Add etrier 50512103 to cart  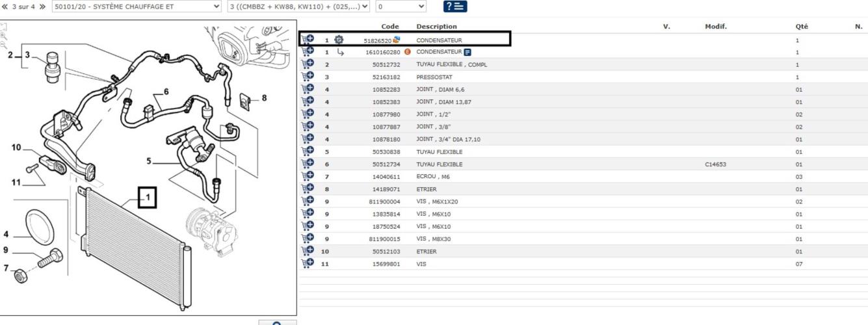coord(308,251)
